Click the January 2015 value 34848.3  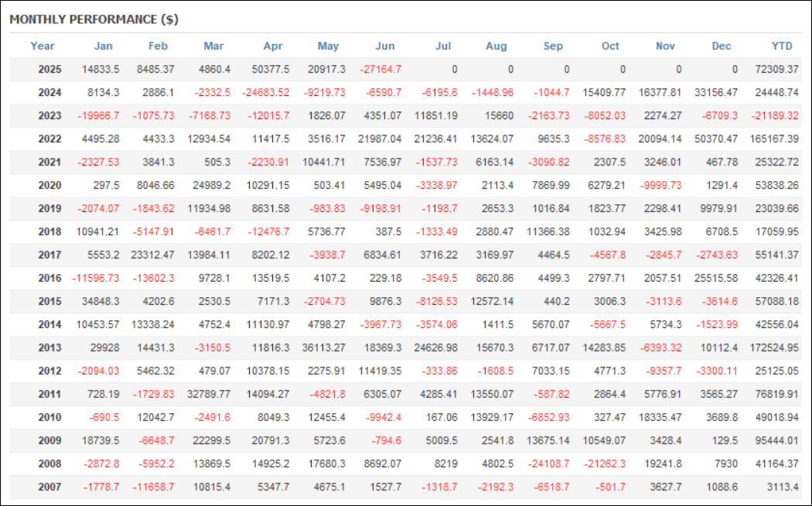click(101, 302)
